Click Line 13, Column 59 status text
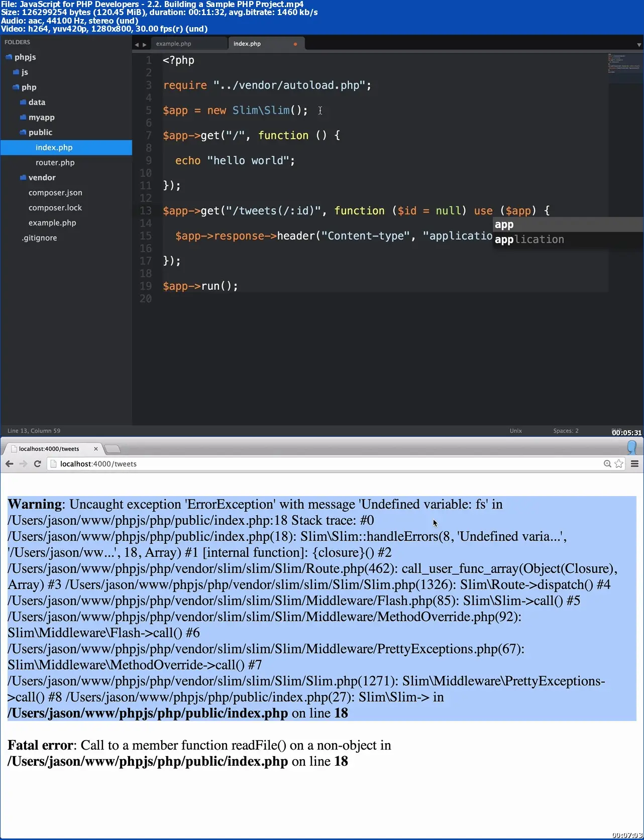 34,431
